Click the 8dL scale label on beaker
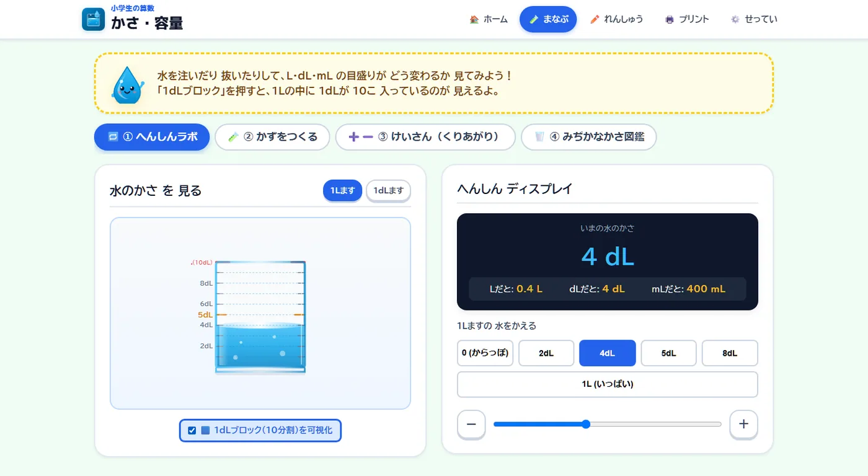The width and height of the screenshot is (868, 476). (x=206, y=283)
